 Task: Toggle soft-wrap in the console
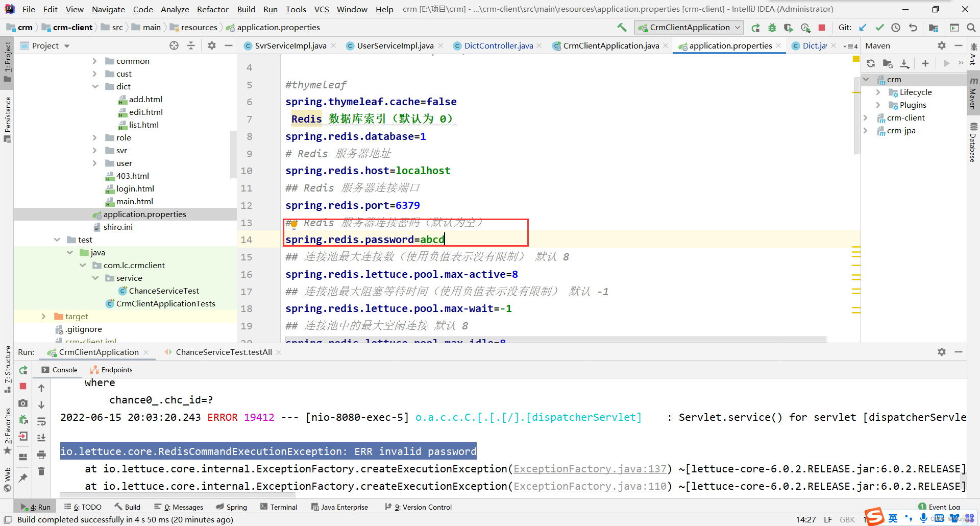click(41, 422)
